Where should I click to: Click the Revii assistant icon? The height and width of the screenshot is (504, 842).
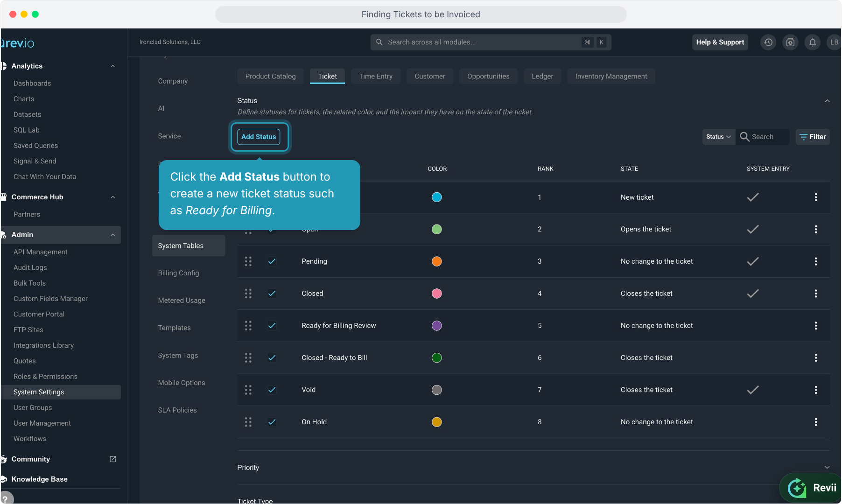point(811,488)
